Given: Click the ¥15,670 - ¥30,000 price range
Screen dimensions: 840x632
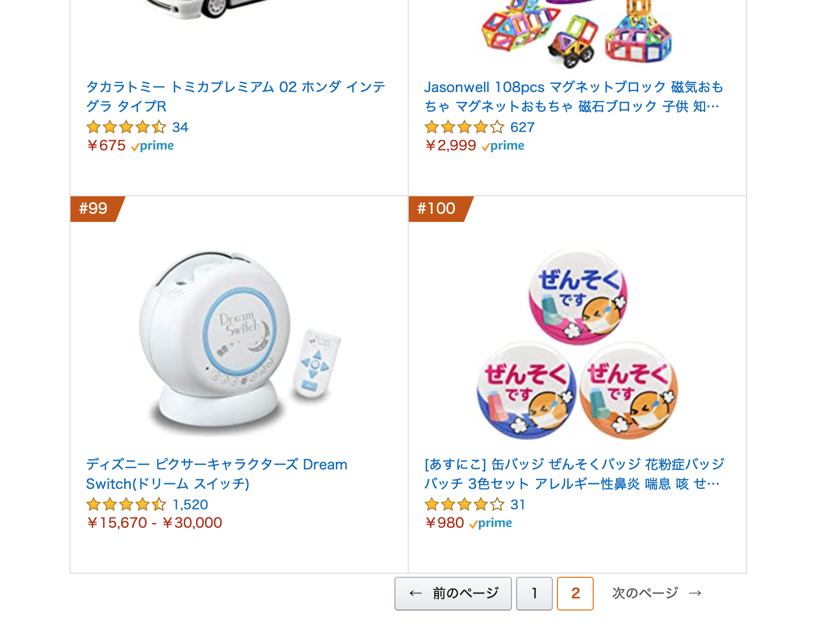Looking at the screenshot, I should 154,523.
